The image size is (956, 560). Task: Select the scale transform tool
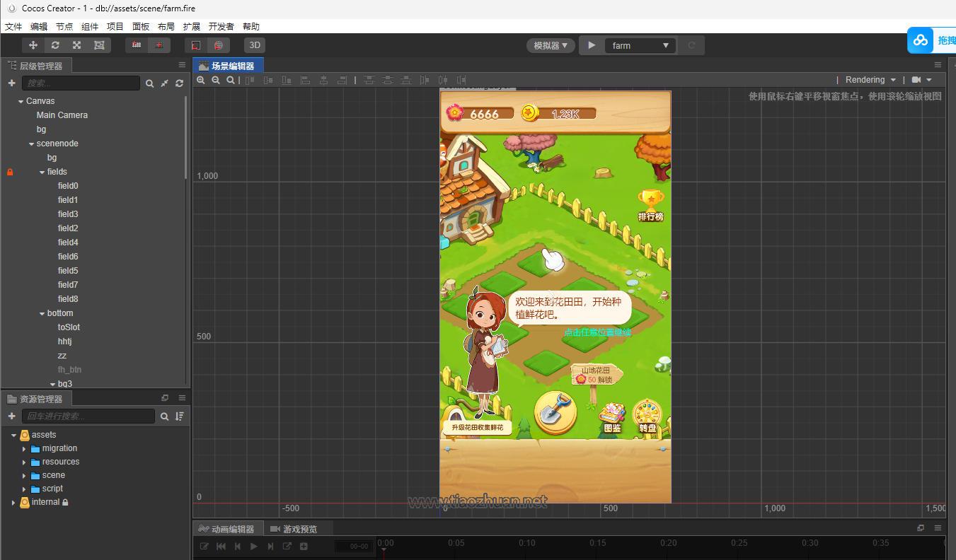point(77,45)
